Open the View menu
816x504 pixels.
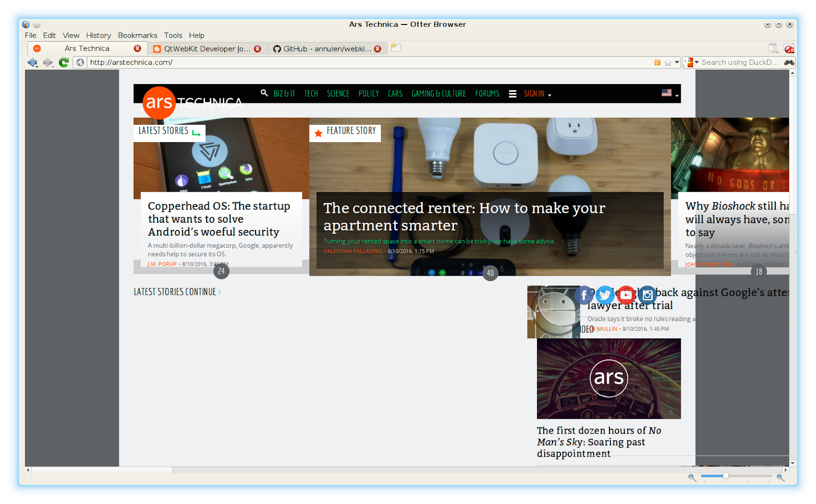71,35
